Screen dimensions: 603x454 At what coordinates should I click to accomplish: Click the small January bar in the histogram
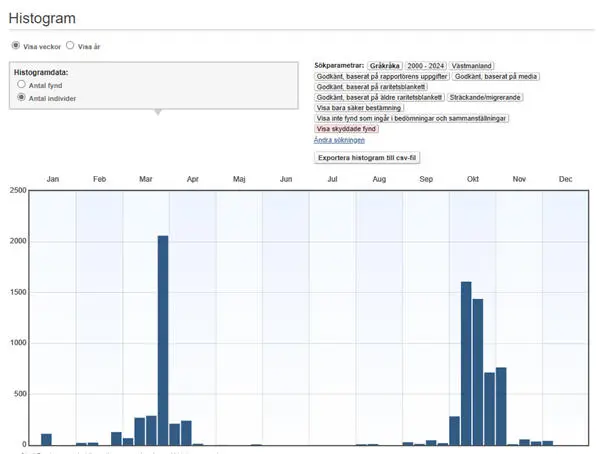46,439
